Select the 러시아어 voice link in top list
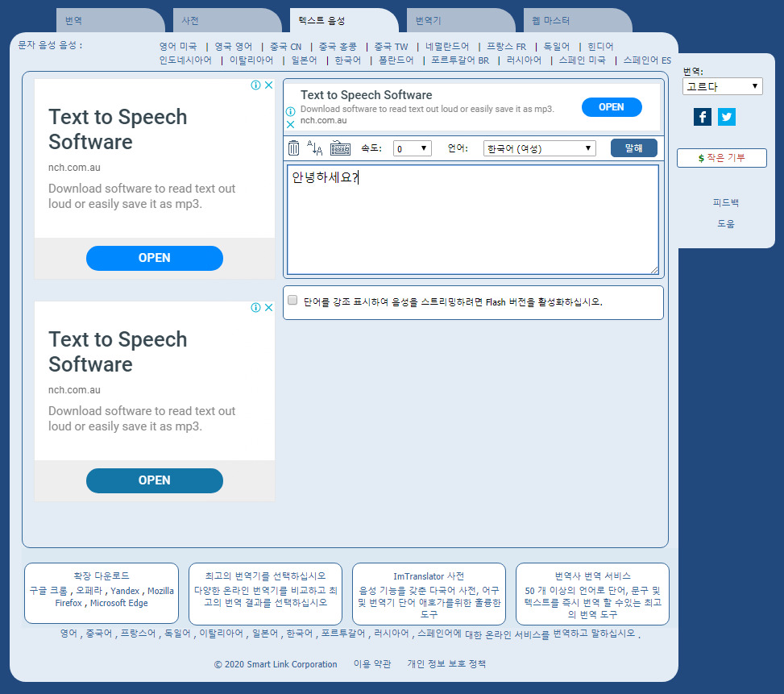The height and width of the screenshot is (694, 784). [x=524, y=60]
